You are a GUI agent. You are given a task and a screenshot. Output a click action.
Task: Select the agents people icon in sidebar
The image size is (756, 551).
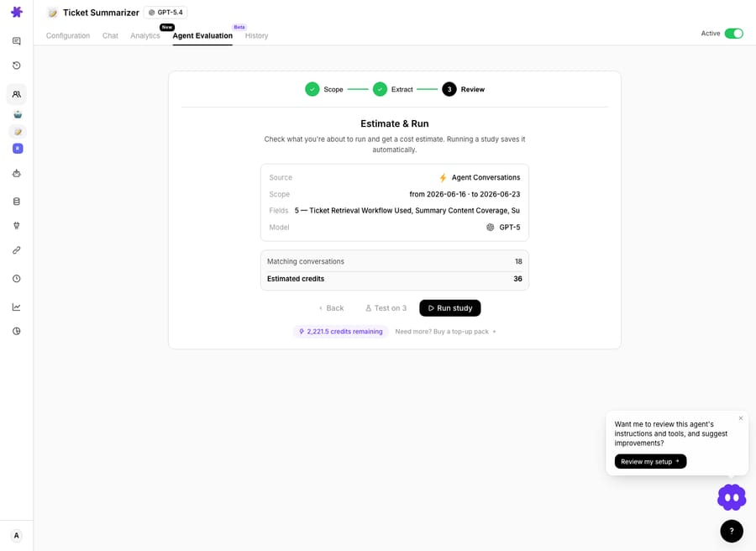(17, 94)
